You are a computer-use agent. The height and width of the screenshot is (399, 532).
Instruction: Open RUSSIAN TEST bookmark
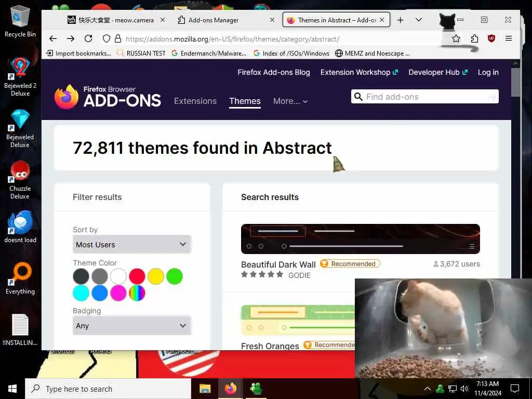(141, 54)
